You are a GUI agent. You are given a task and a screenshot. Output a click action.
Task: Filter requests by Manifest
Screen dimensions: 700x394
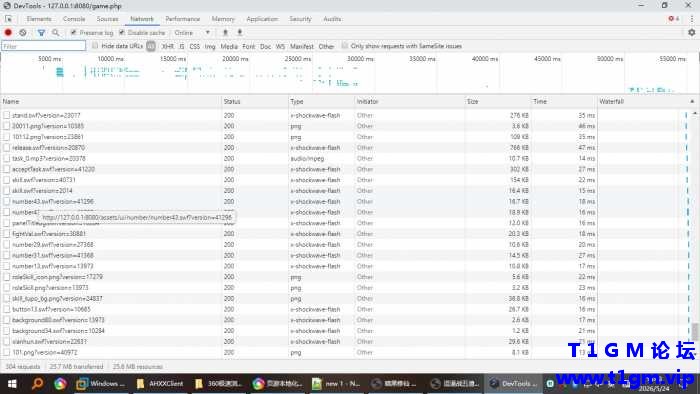(x=302, y=46)
